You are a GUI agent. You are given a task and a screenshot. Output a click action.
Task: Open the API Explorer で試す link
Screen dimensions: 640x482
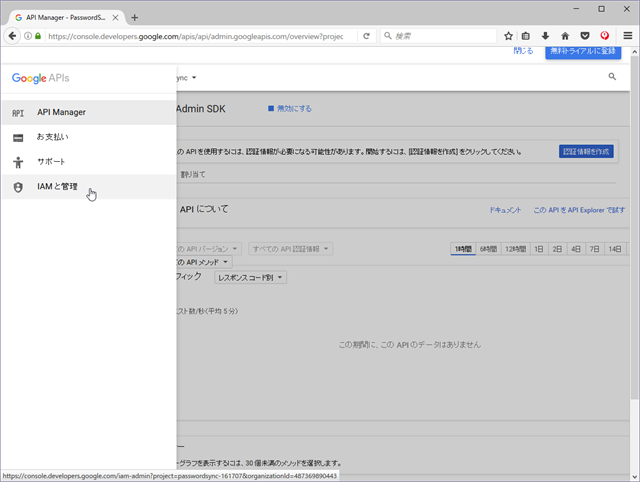[x=579, y=210]
